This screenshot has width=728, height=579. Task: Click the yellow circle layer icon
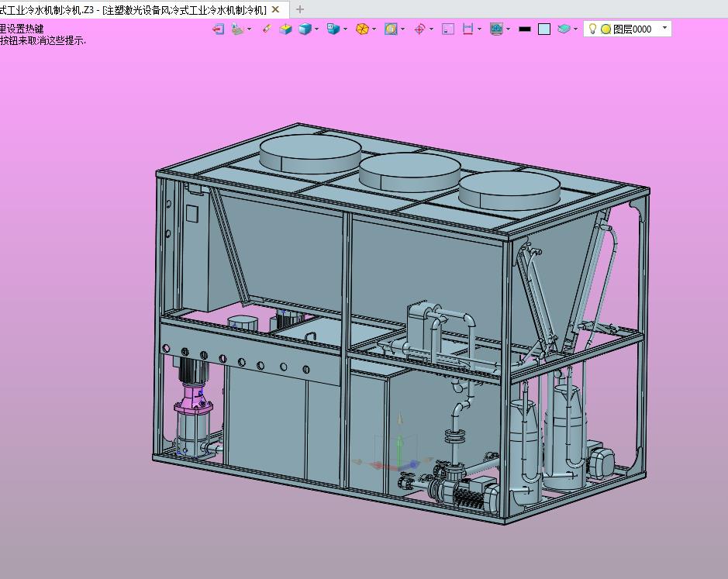(x=606, y=29)
